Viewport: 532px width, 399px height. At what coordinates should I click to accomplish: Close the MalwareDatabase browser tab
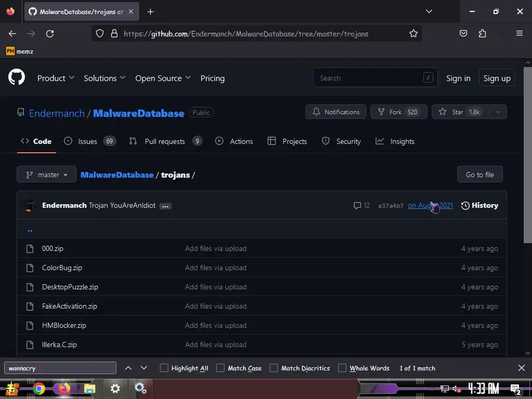[131, 11]
